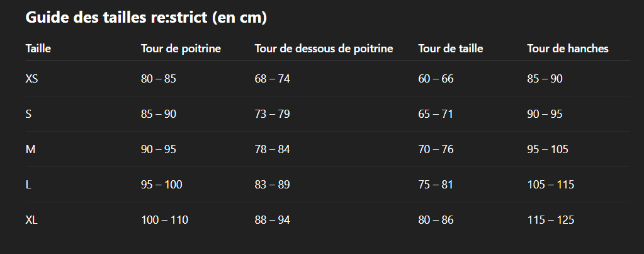Select hip value 115 – 125
The image size is (644, 254).
pyautogui.click(x=550, y=220)
